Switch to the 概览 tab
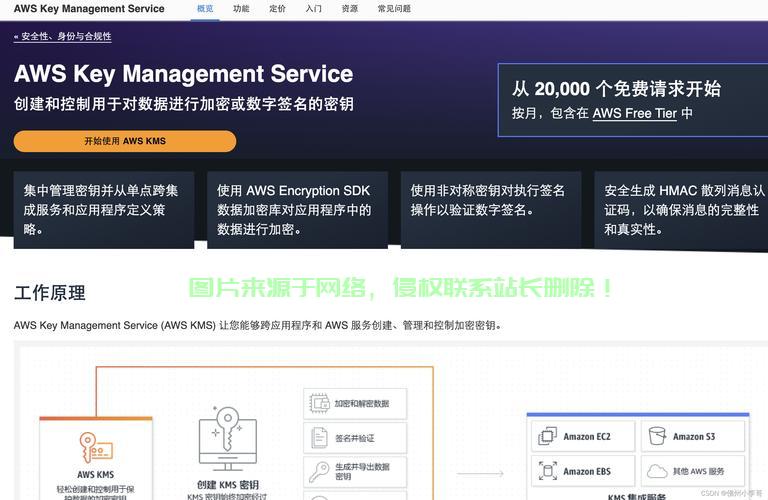Image resolution: width=768 pixels, height=500 pixels. coord(205,9)
